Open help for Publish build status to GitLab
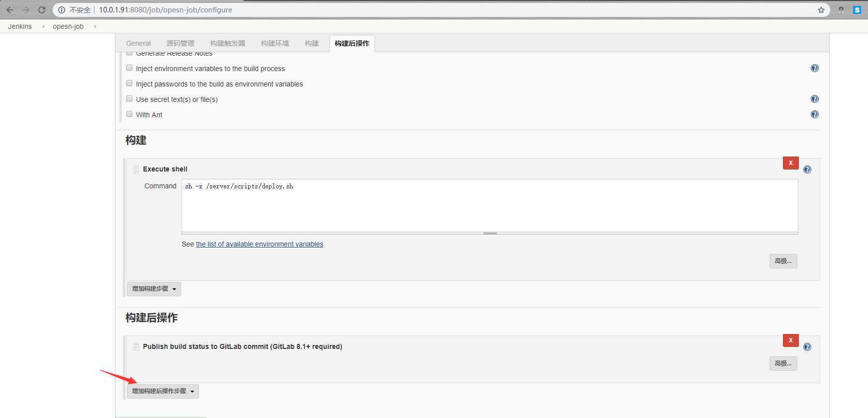The width and height of the screenshot is (868, 418). (x=807, y=347)
